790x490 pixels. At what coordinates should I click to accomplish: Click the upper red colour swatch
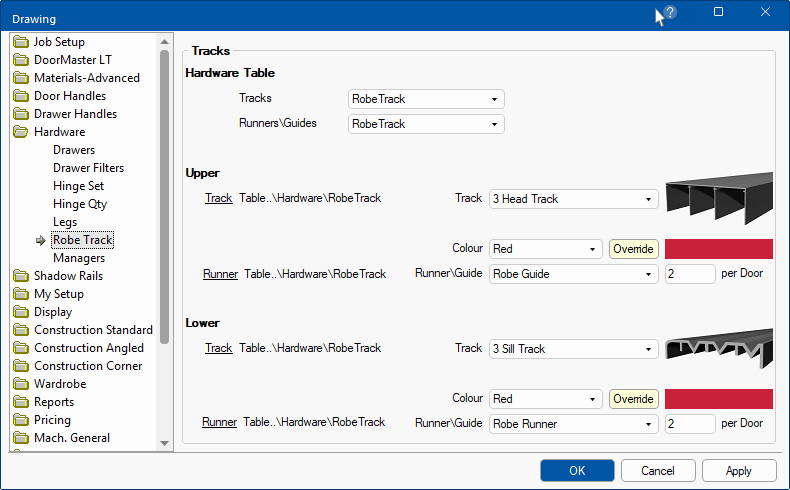[x=718, y=249]
